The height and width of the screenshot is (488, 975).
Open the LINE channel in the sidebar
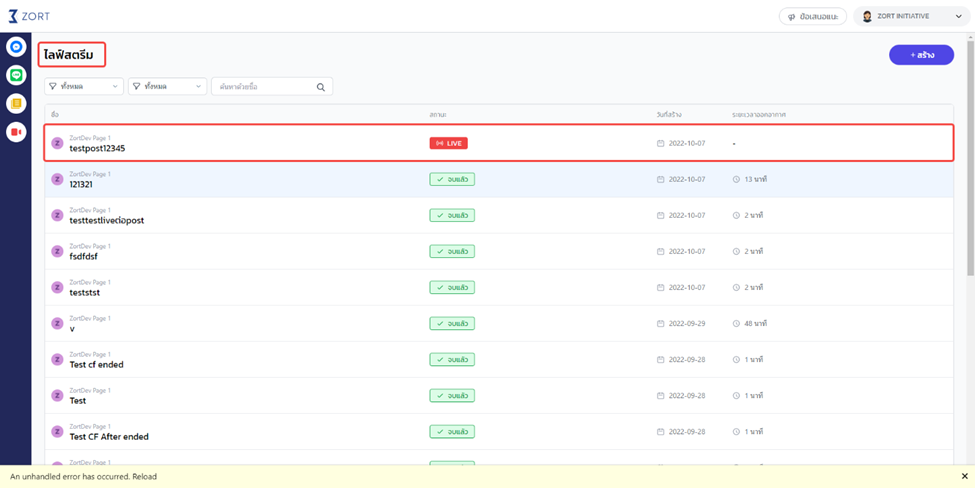coord(16,75)
